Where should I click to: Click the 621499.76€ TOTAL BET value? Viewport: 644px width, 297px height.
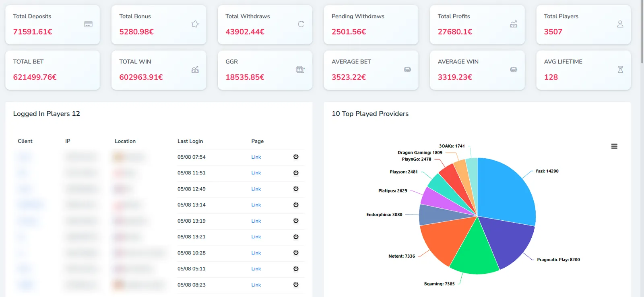[35, 77]
